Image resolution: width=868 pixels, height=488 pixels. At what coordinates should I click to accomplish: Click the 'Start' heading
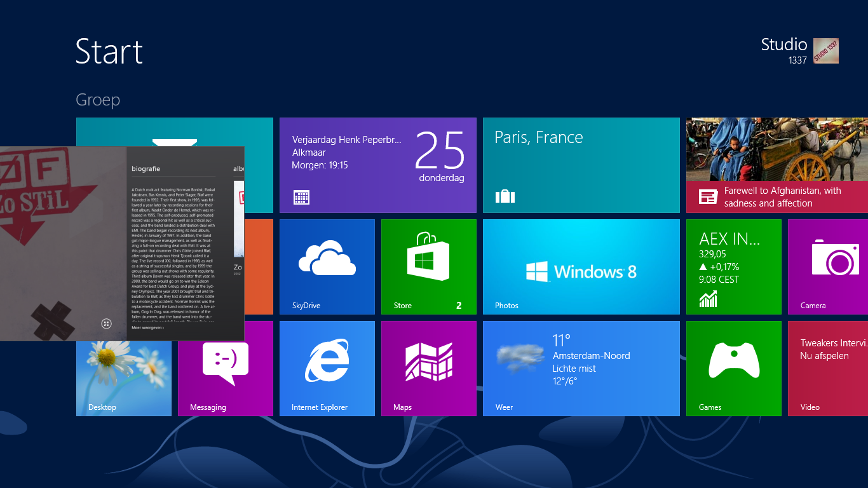(109, 51)
